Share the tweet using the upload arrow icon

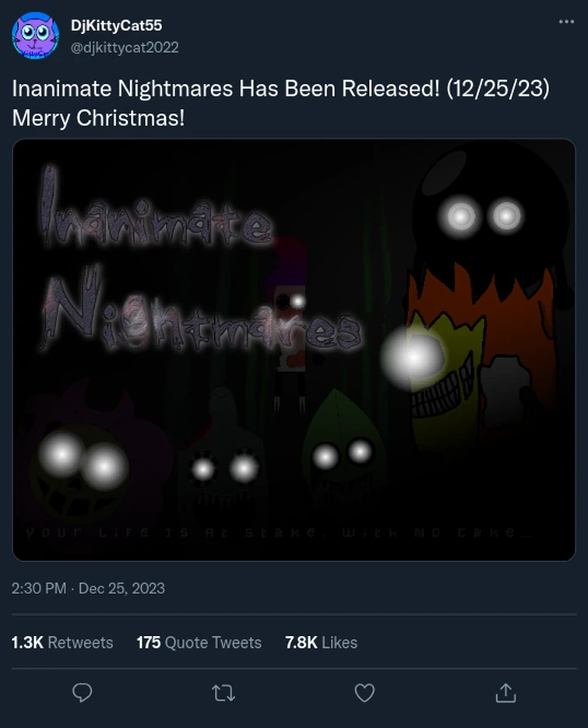pyautogui.click(x=506, y=692)
